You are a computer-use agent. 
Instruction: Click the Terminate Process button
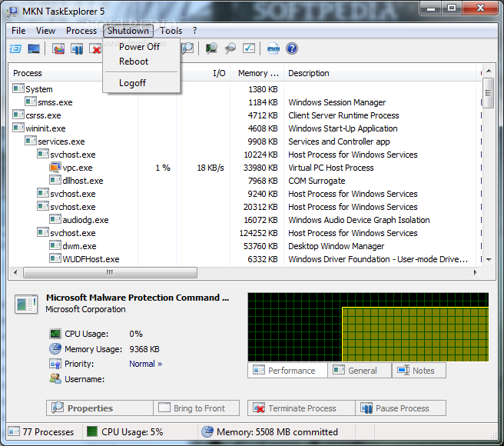tap(301, 408)
